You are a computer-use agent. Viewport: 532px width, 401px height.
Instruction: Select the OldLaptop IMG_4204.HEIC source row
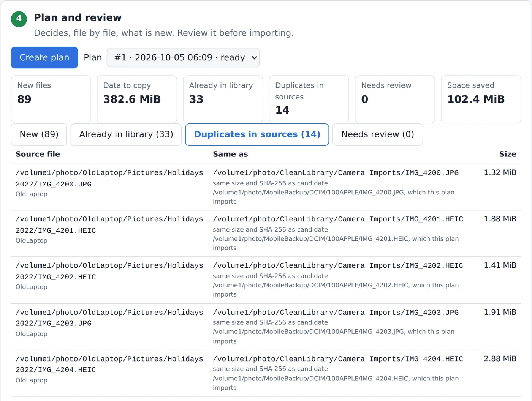266,373
